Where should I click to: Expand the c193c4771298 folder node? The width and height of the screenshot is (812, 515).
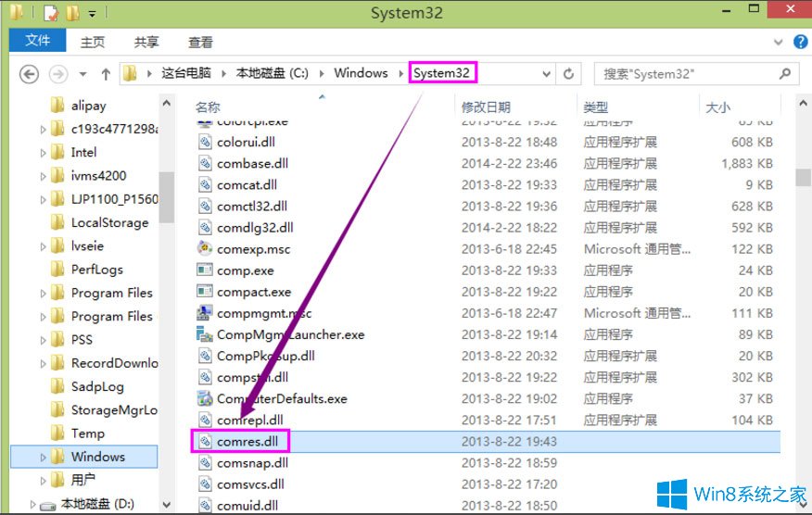point(43,130)
